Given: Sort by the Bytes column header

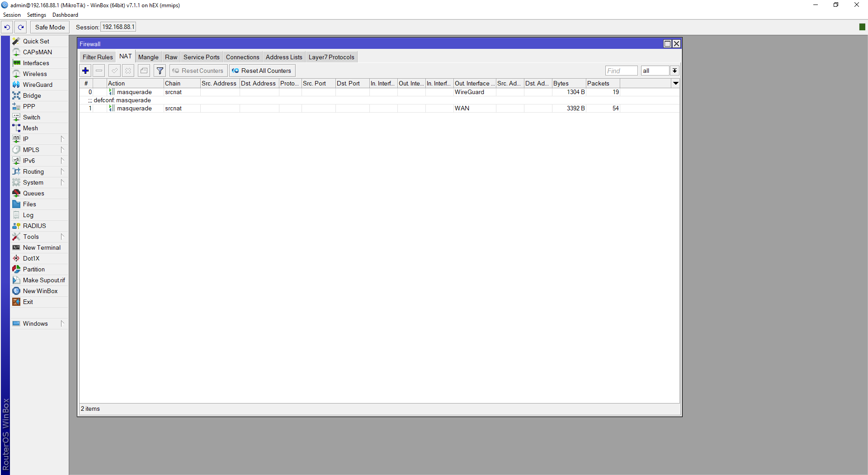Looking at the screenshot, I should pyautogui.click(x=569, y=83).
